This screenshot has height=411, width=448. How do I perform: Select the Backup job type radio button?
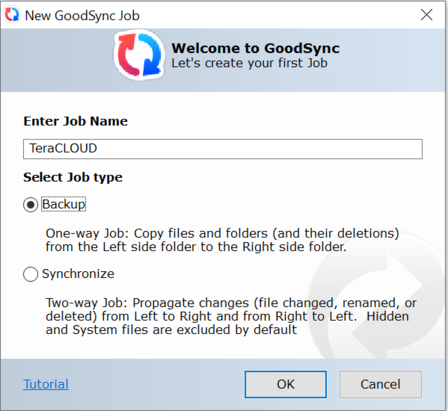pyautogui.click(x=30, y=204)
